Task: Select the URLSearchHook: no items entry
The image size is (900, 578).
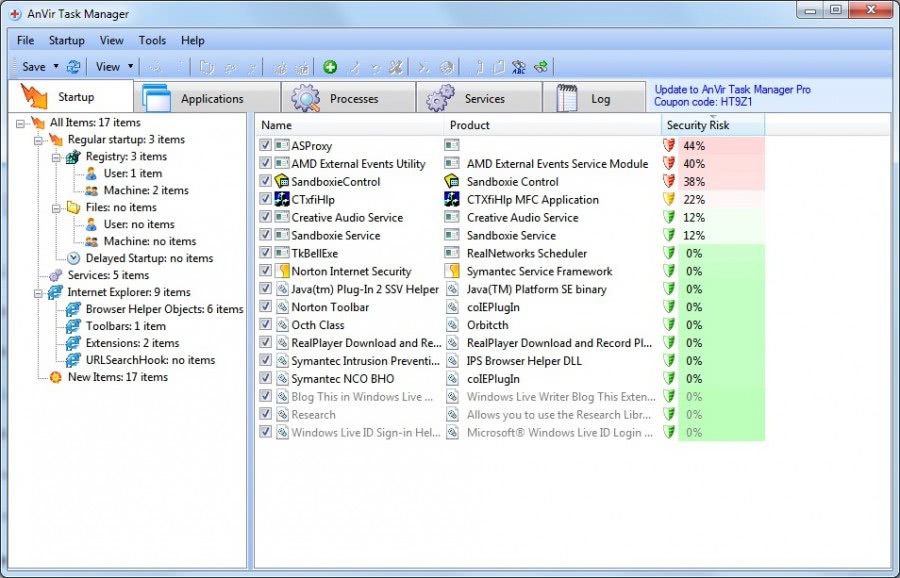Action: click(x=150, y=360)
